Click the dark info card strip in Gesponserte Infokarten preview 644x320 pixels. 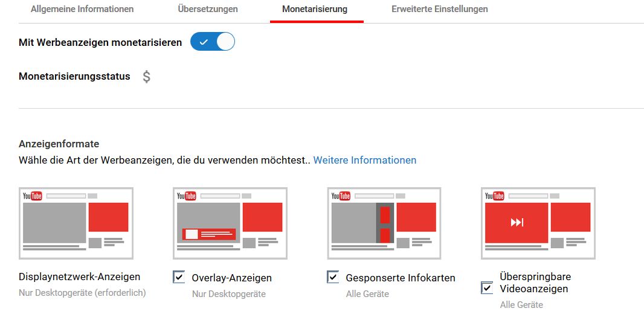click(384, 223)
